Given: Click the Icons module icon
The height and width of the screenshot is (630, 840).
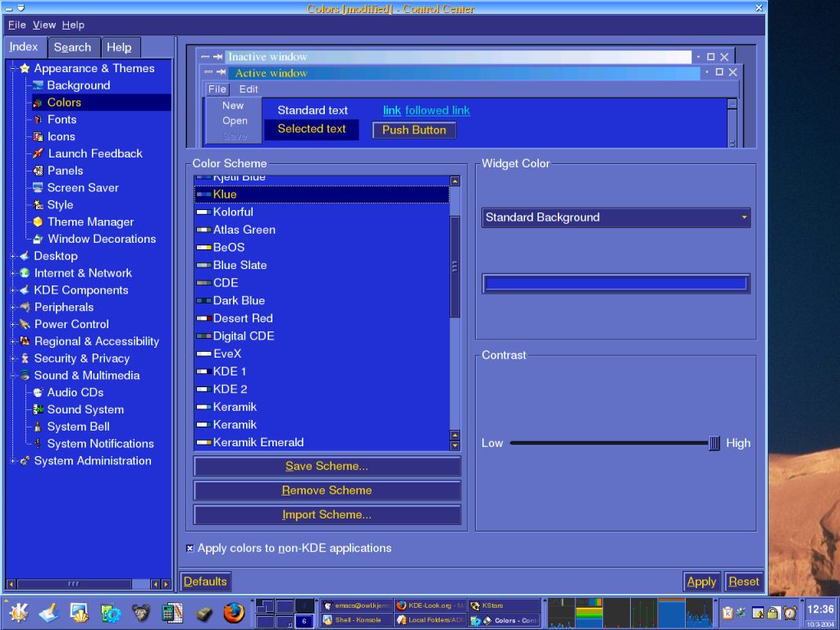Looking at the screenshot, I should point(38,137).
